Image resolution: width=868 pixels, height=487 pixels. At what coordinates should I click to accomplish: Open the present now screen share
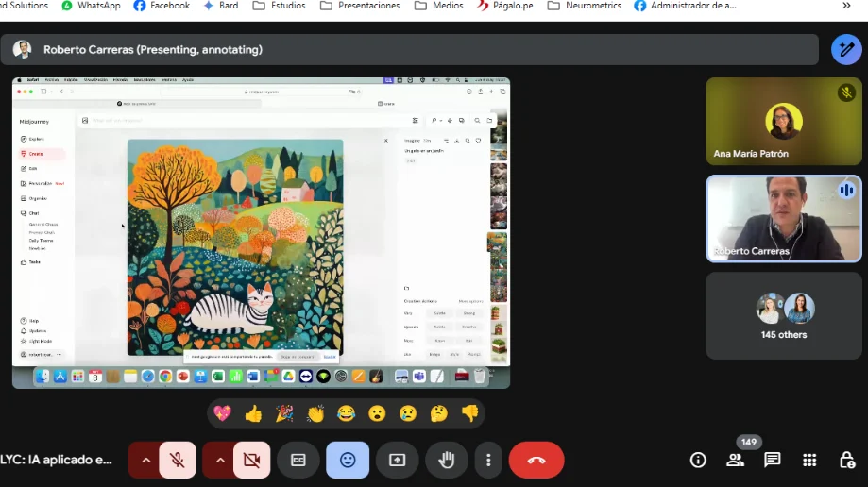397,460
